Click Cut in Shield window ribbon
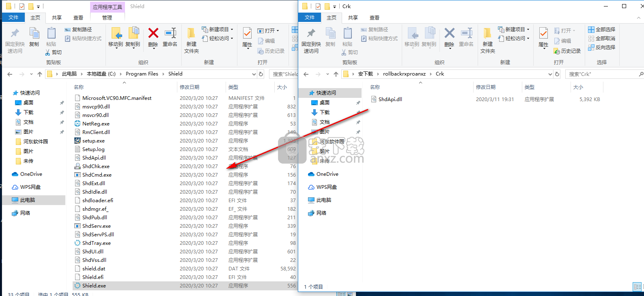 (54, 52)
